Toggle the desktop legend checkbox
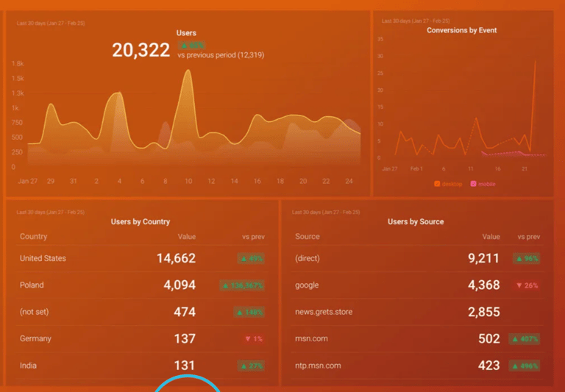Image resolution: width=565 pixels, height=392 pixels. pyautogui.click(x=437, y=184)
